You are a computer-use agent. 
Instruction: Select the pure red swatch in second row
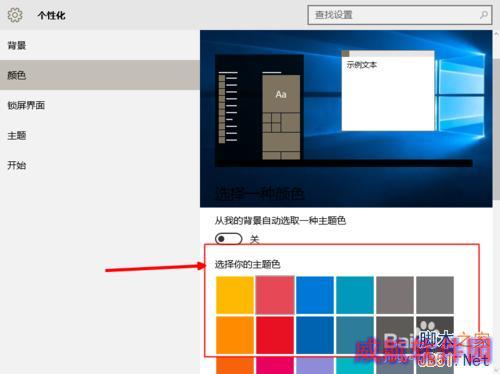pos(275,335)
